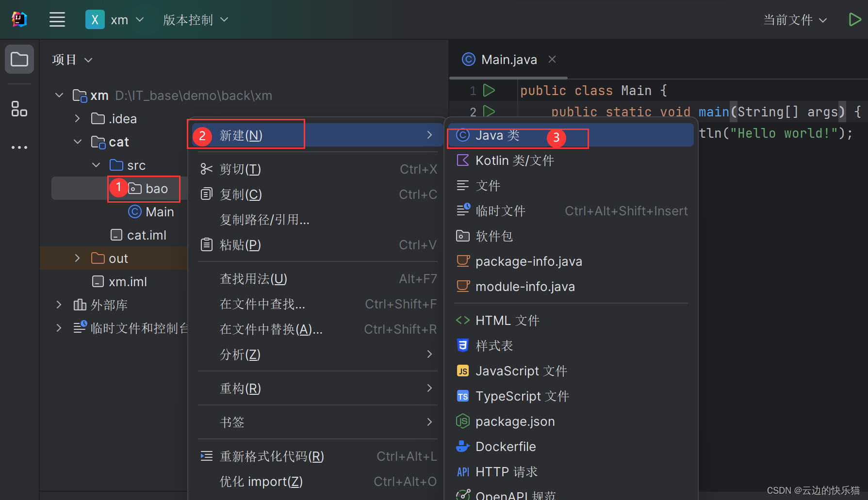Click the green Run button in toolbar

tap(855, 20)
